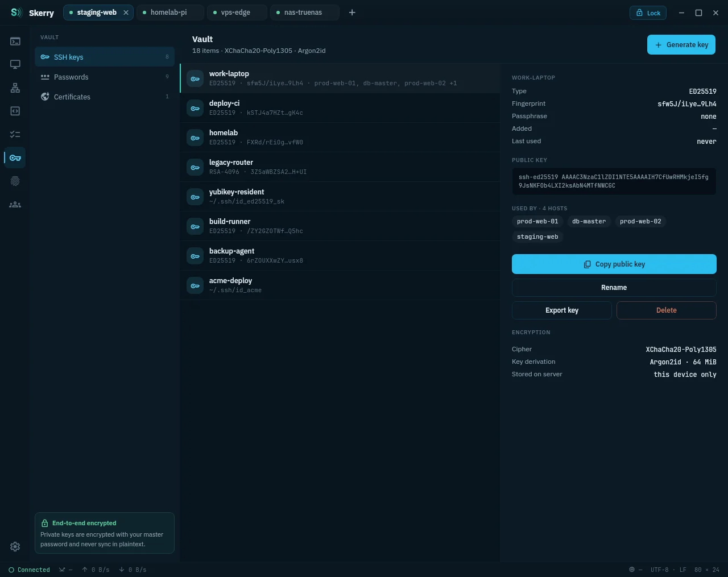Image resolution: width=728 pixels, height=577 pixels.
Task: Switch to the nas-truenas tab
Action: 305,13
